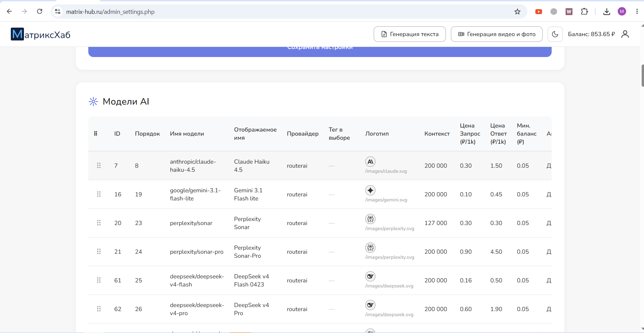Click the Perplexity Sonar-Pro display name
Image resolution: width=644 pixels, height=333 pixels.
(247, 252)
